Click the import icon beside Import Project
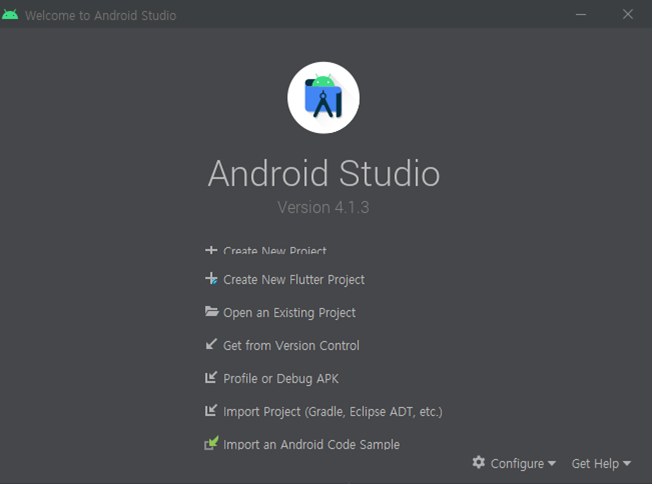652x484 pixels. tap(211, 410)
